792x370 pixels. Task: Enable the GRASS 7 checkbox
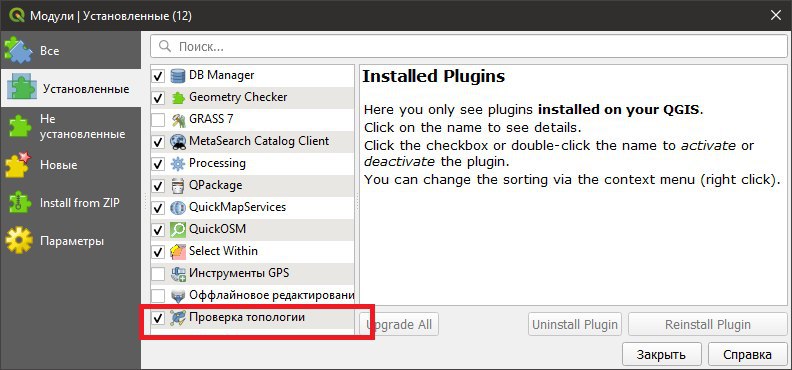[x=159, y=120]
